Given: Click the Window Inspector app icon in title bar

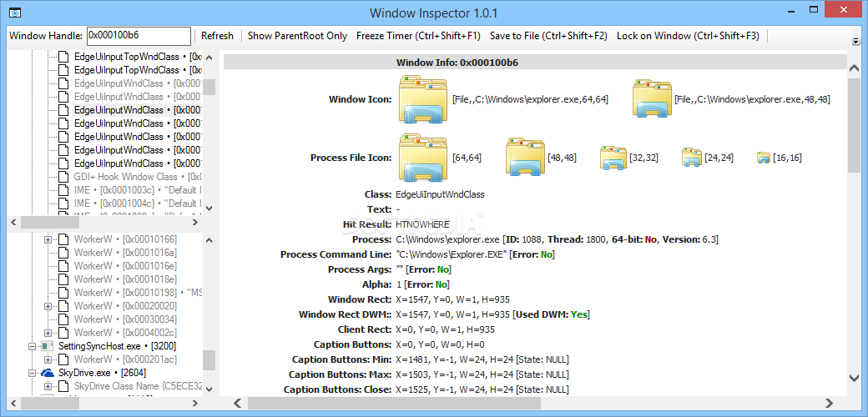Looking at the screenshot, I should (16, 12).
